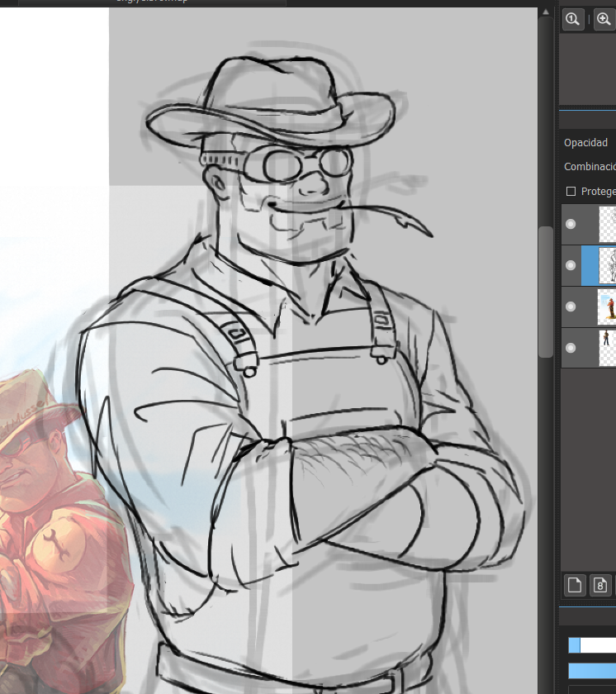Add a new 8-bit layer
This screenshot has height=694, width=616.
pyautogui.click(x=600, y=585)
